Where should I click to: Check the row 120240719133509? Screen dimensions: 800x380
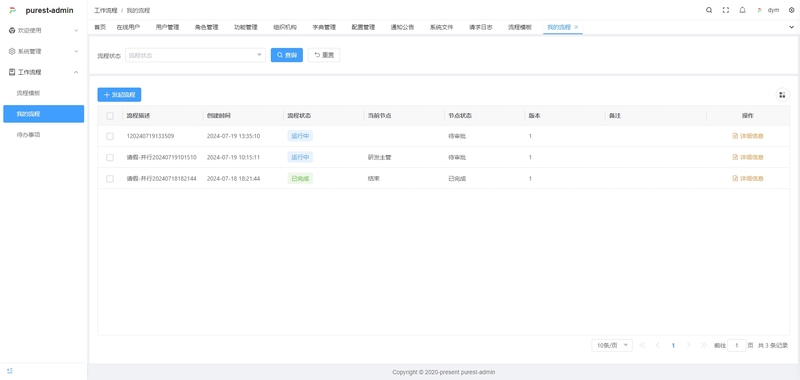pos(110,136)
